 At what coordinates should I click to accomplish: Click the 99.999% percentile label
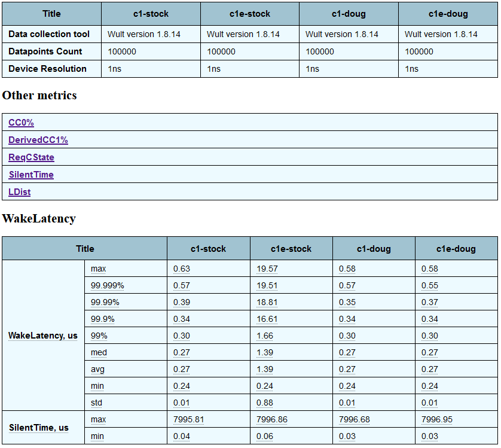[108, 285]
